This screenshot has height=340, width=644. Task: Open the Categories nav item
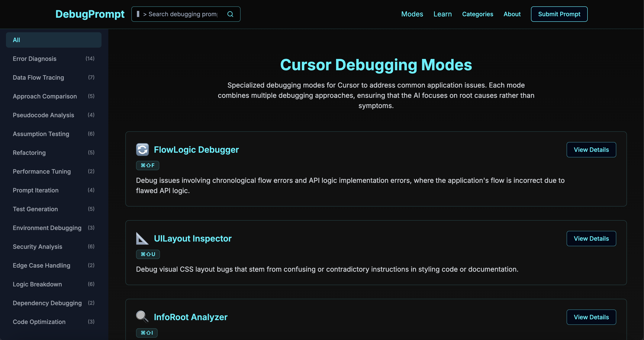pos(477,14)
